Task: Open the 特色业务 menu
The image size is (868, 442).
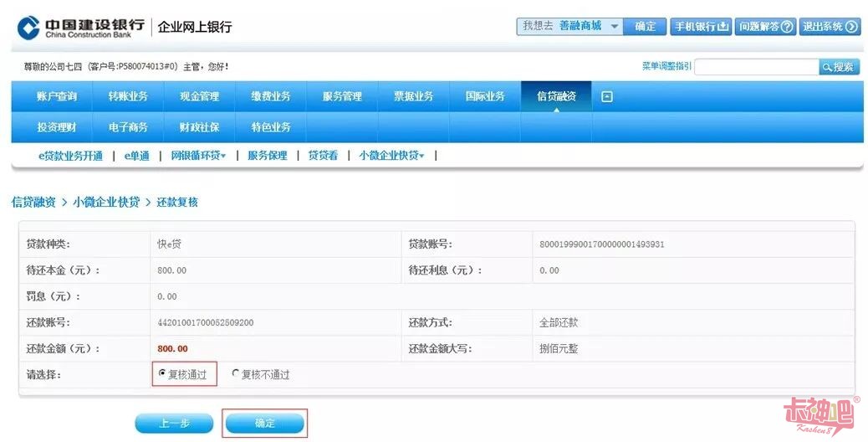Action: point(271,127)
